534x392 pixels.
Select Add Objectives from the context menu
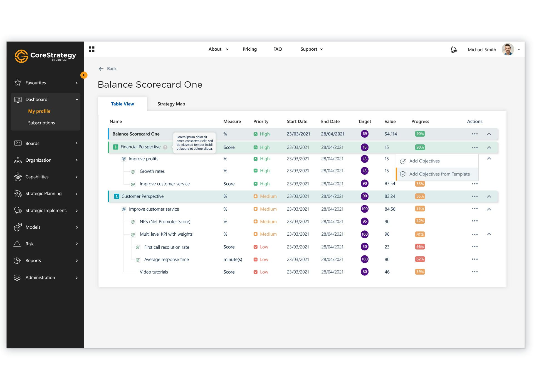tap(424, 161)
